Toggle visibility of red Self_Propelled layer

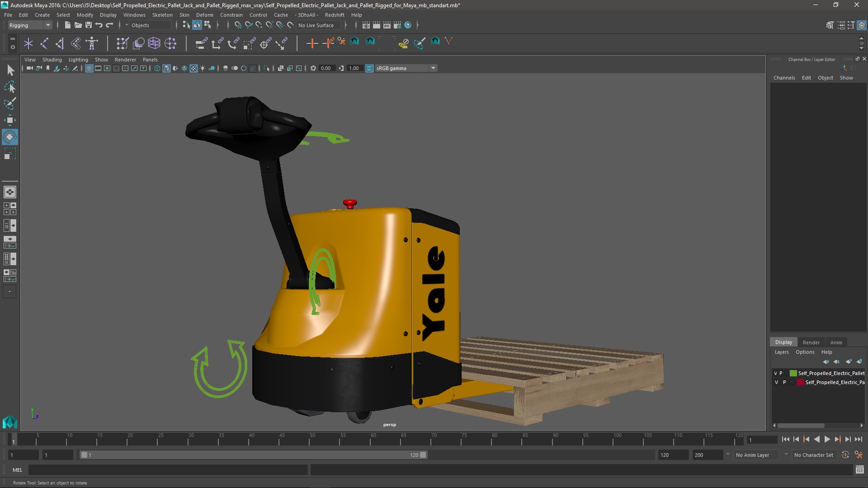[x=777, y=382]
